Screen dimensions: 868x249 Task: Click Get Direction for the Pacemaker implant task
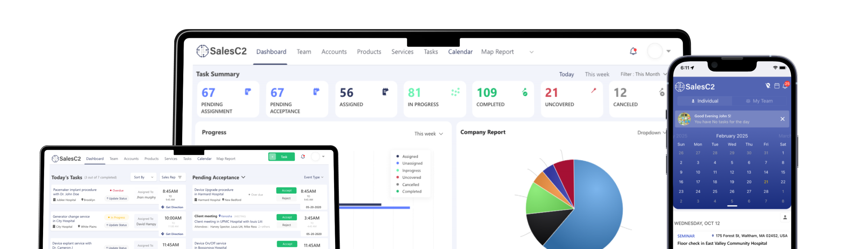pos(172,207)
